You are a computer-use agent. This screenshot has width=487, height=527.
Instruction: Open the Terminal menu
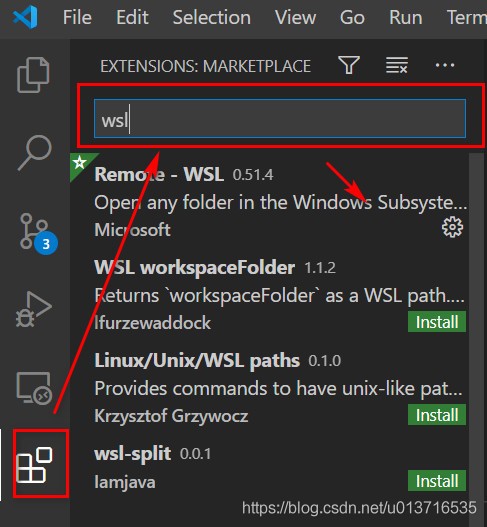tap(466, 17)
